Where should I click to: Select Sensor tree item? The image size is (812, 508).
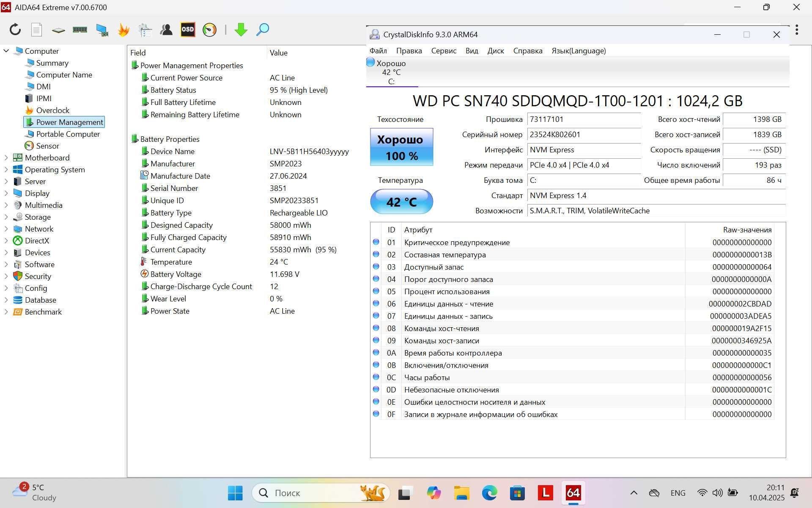[47, 146]
